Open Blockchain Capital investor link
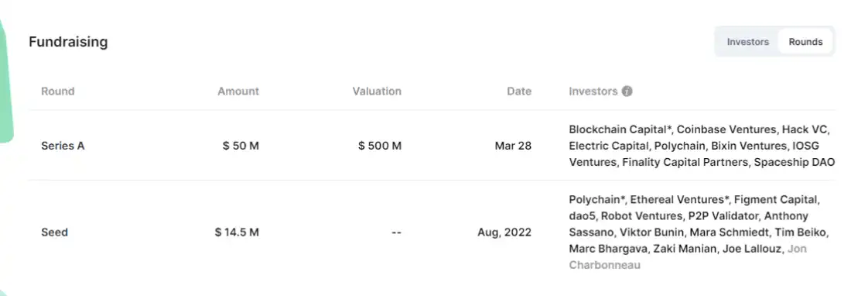 620,129
